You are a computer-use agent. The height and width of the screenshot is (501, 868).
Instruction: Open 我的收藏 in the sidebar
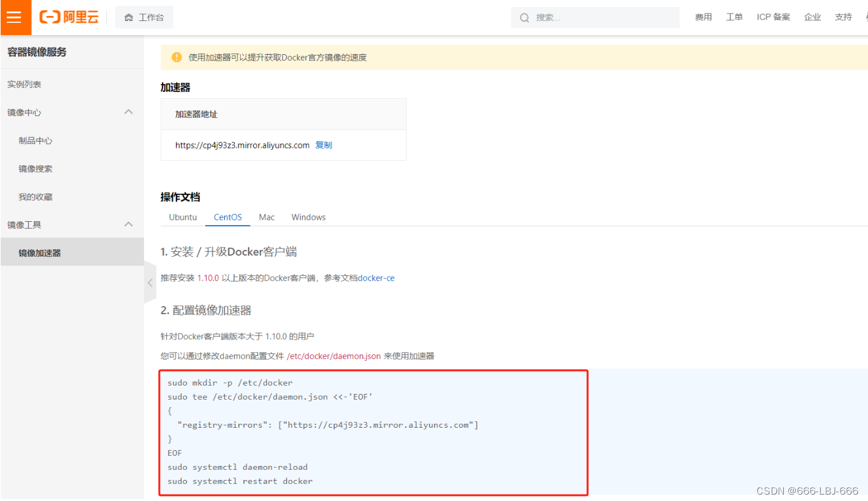point(36,197)
